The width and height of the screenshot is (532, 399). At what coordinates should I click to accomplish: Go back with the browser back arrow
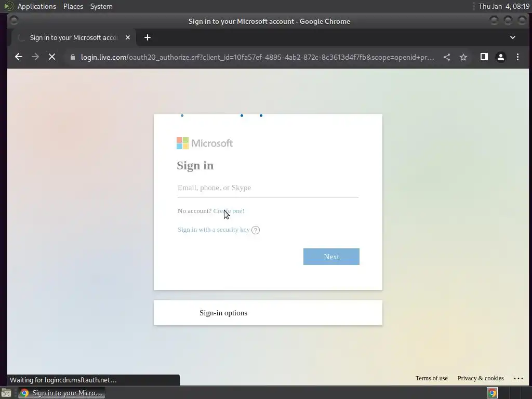[19, 57]
